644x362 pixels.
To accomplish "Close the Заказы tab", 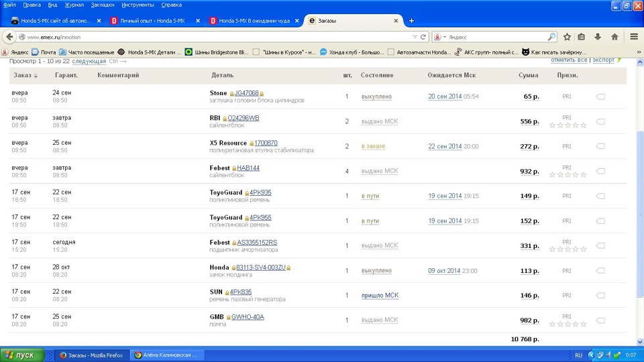I will (x=396, y=21).
